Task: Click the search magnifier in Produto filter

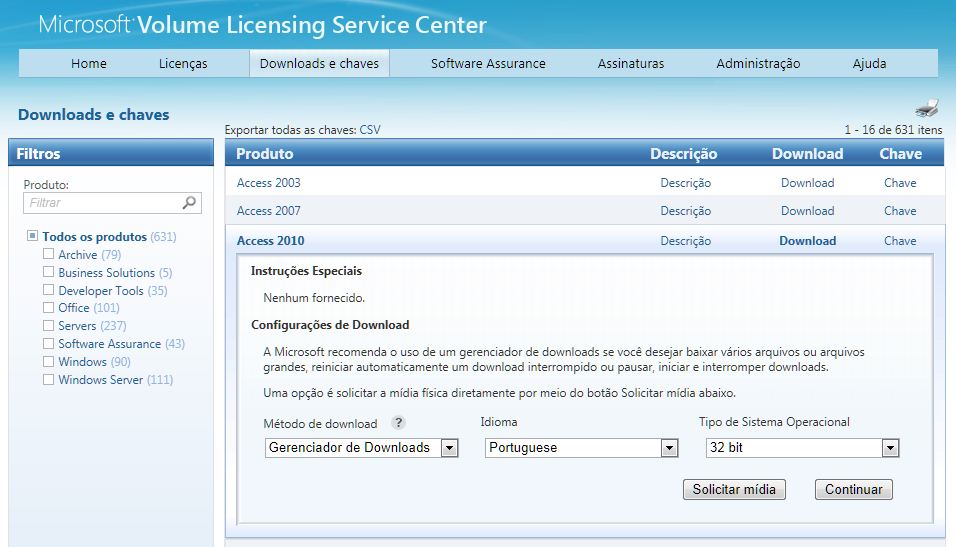Action: pyautogui.click(x=190, y=203)
